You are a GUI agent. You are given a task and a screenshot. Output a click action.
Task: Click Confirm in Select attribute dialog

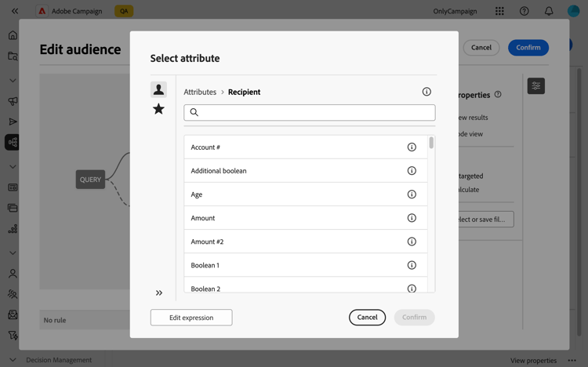415,317
